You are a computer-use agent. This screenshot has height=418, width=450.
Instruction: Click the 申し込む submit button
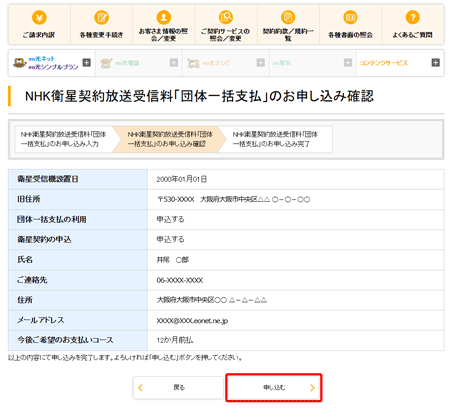[274, 388]
